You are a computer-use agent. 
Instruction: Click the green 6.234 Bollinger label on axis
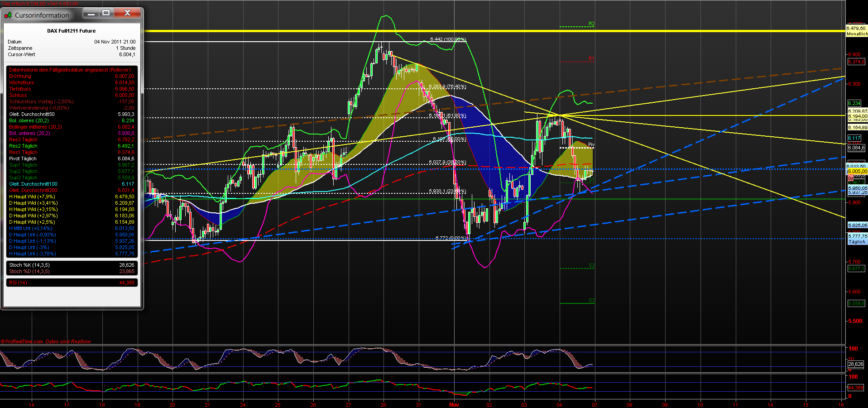click(x=854, y=103)
